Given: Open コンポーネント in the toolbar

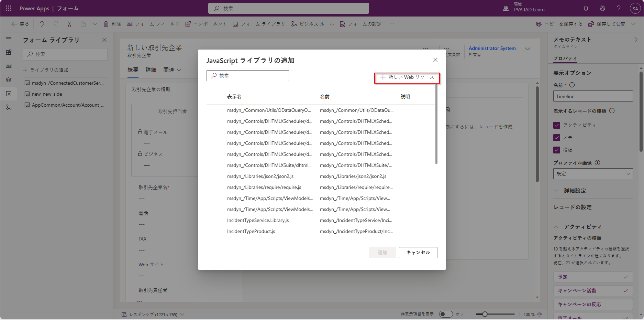Looking at the screenshot, I should 206,24.
